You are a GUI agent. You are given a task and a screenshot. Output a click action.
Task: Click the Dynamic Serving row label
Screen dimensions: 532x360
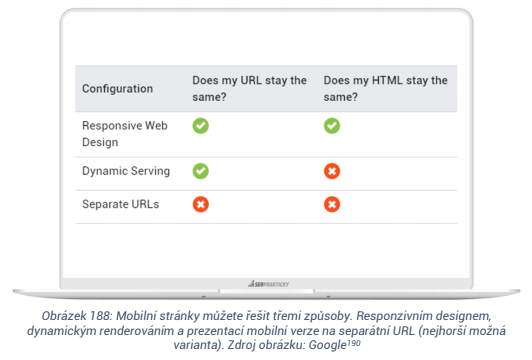126,171
